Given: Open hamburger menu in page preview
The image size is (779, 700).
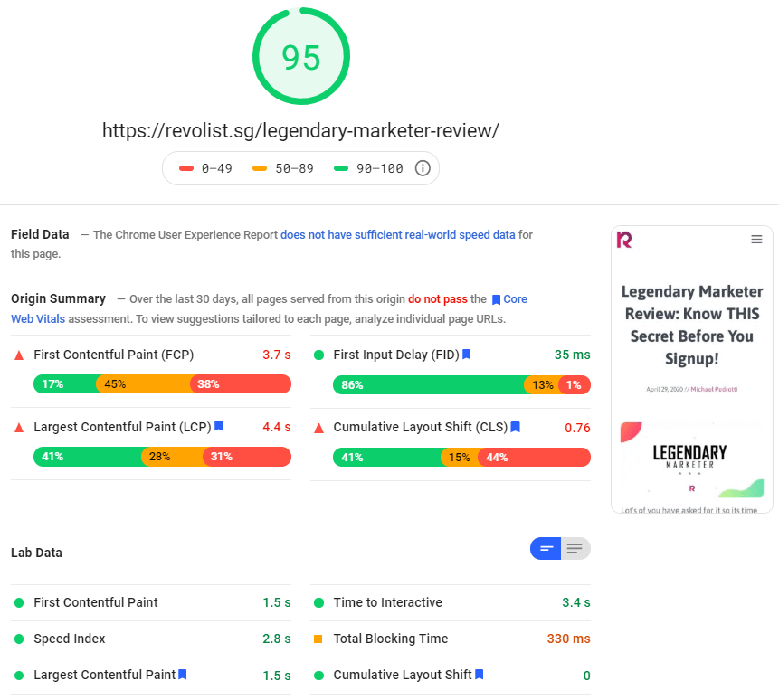Looking at the screenshot, I should [x=756, y=240].
